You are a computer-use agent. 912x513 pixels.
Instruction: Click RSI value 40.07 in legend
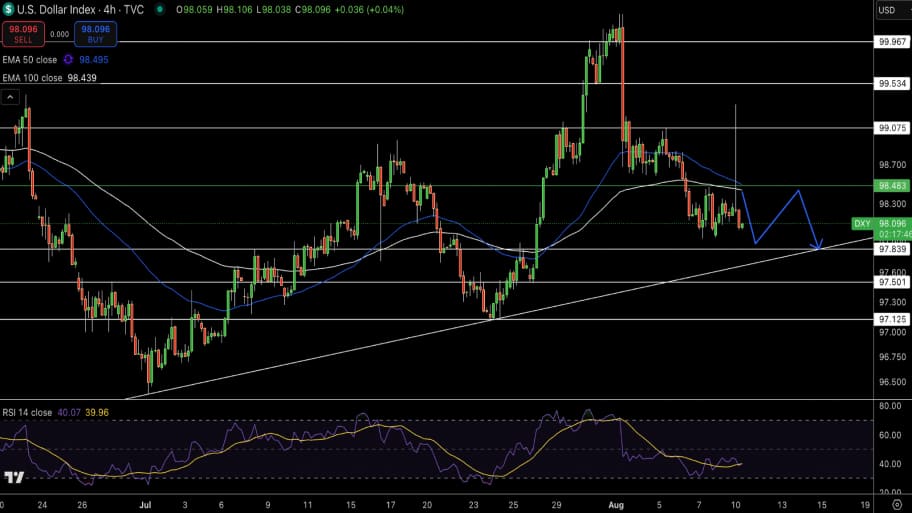[69, 412]
